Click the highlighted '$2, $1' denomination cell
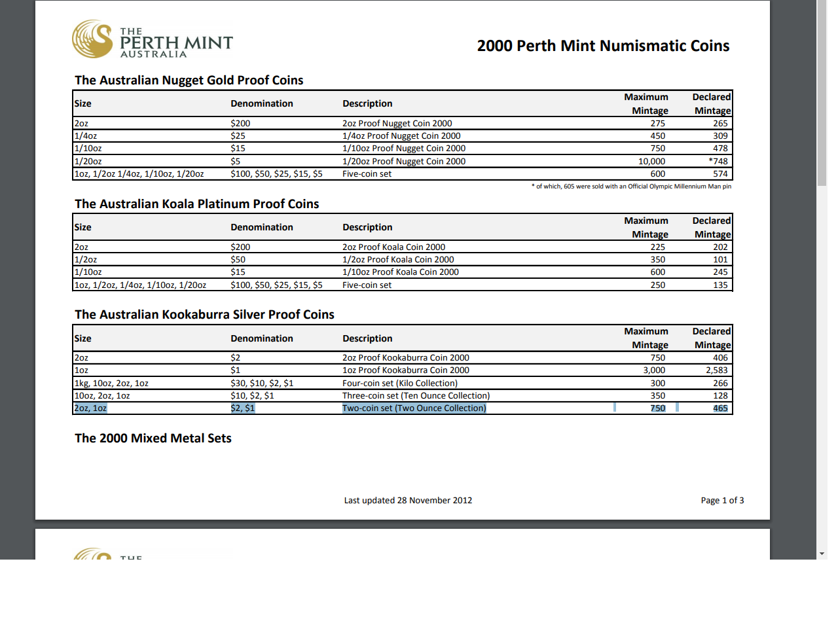The height and width of the screenshot is (644, 838). pos(242,408)
